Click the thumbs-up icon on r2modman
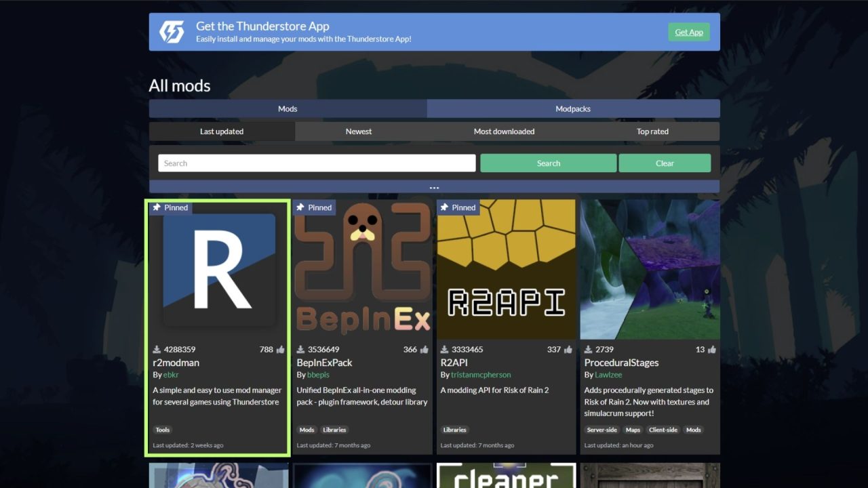This screenshot has width=868, height=488. tap(281, 350)
